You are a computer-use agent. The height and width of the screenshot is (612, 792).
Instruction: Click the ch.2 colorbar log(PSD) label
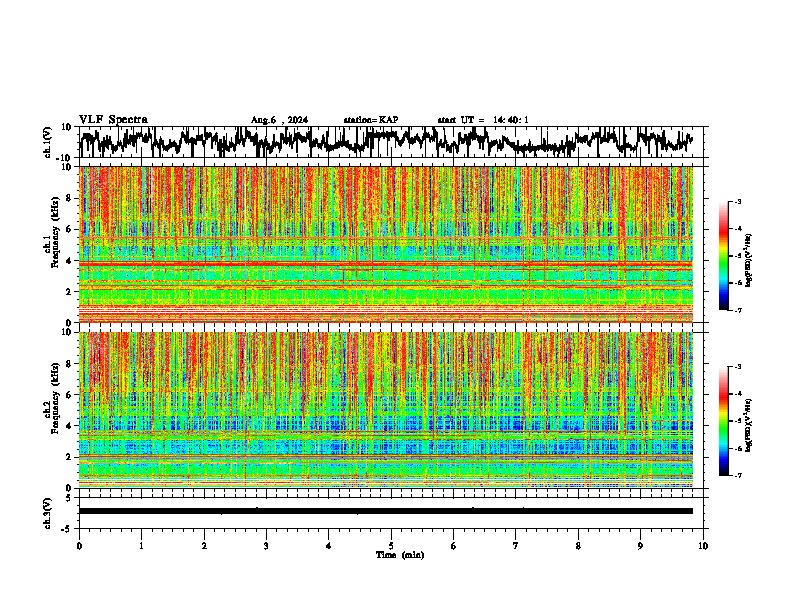[x=748, y=425]
